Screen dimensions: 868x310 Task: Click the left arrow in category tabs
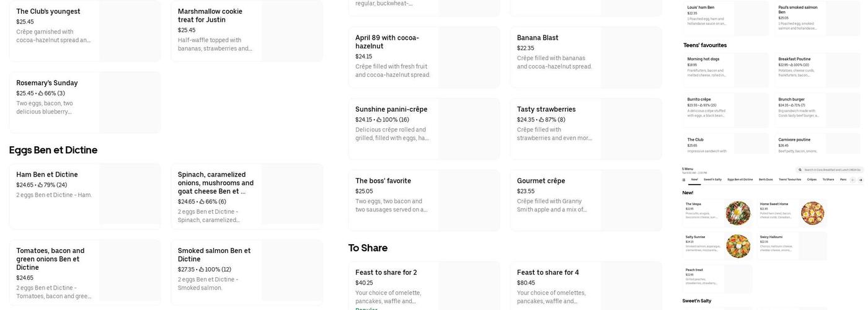852,180
